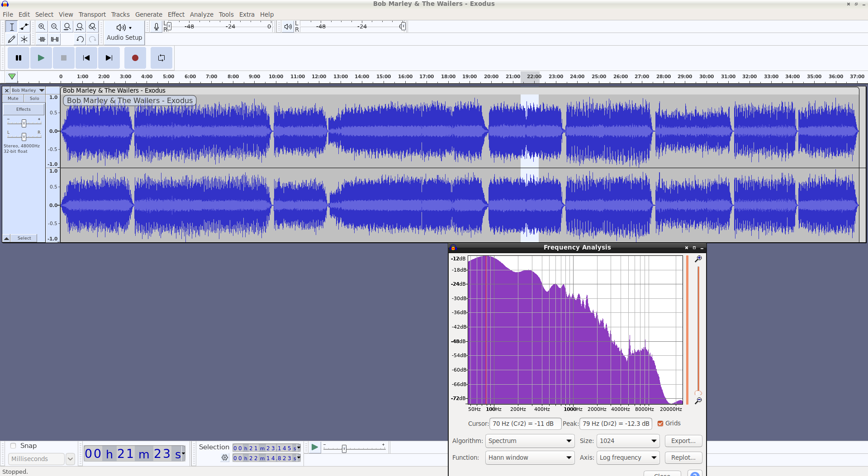The width and height of the screenshot is (868, 476).
Task: Click the Zoom Out magnifier icon
Action: point(54,27)
